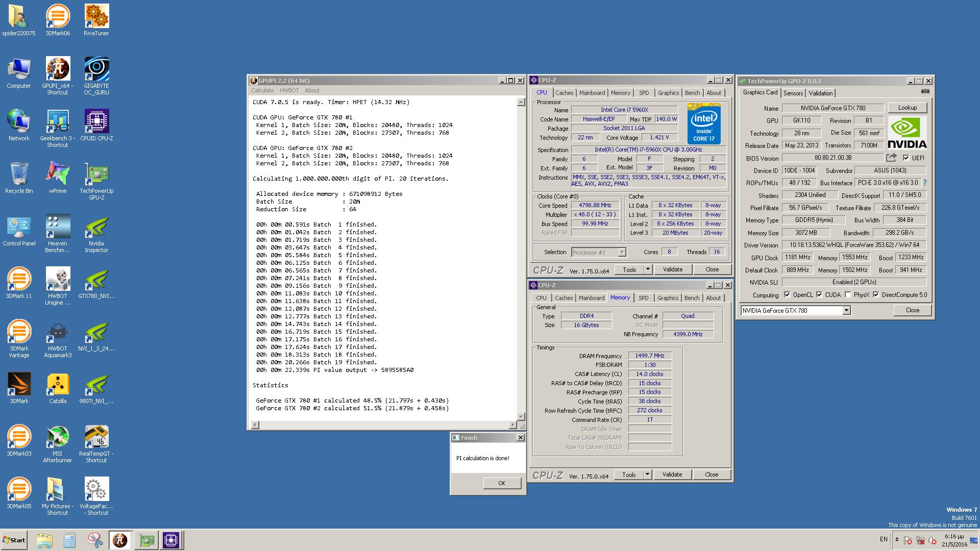Image resolution: width=980 pixels, height=551 pixels.
Task: Open HWBOT Aquamark3 desktop icon
Action: [58, 339]
